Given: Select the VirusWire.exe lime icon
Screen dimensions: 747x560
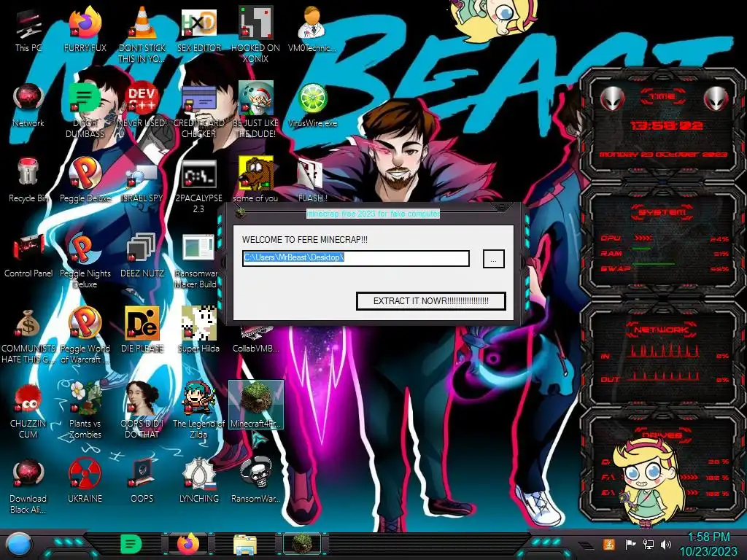Looking at the screenshot, I should [x=312, y=105].
